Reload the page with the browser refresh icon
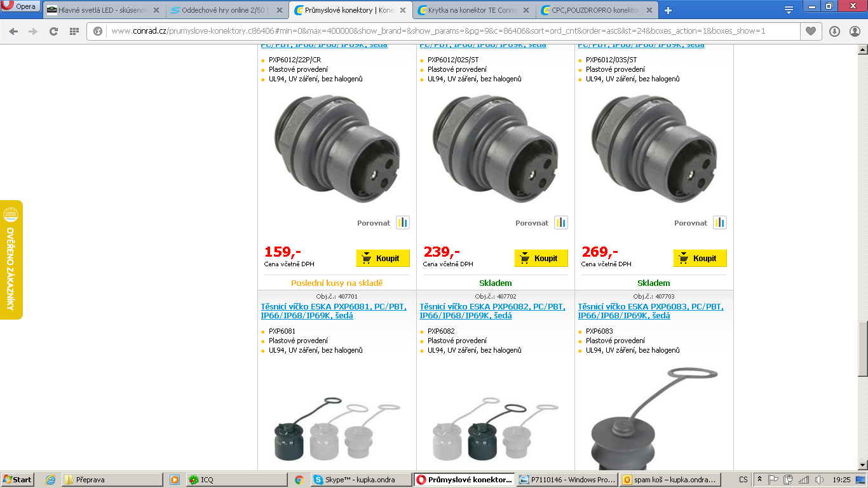This screenshot has width=868, height=488. (53, 31)
